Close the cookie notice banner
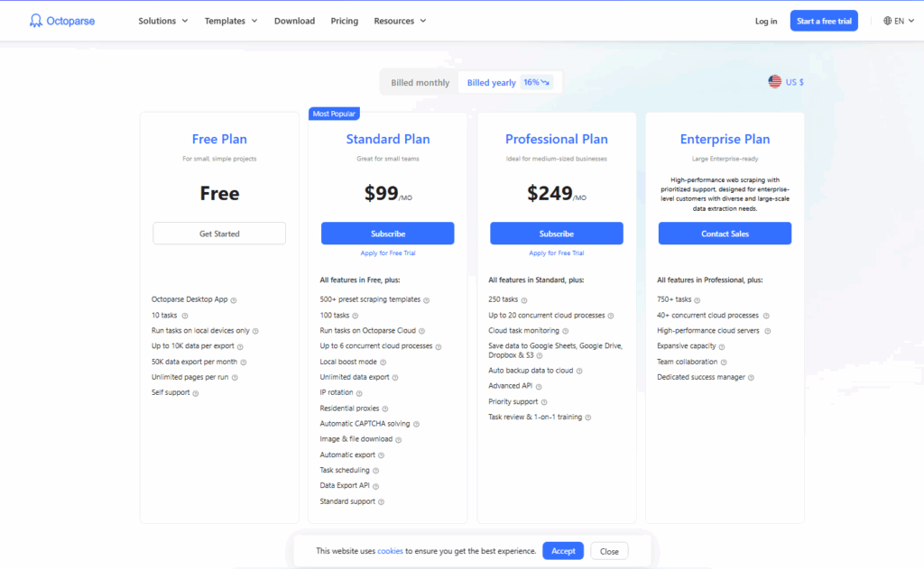 point(609,551)
